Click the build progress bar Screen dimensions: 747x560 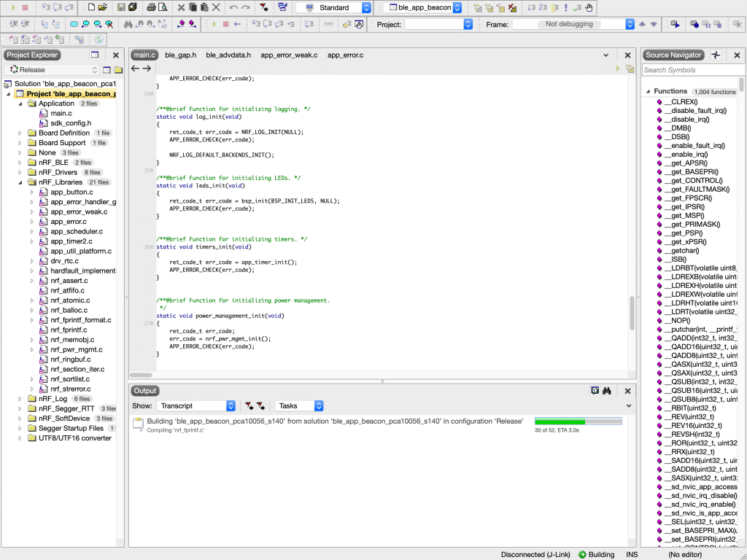[578, 421]
